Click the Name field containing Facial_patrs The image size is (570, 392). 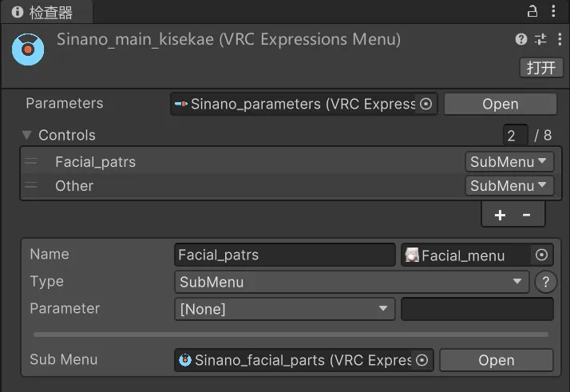[285, 255]
